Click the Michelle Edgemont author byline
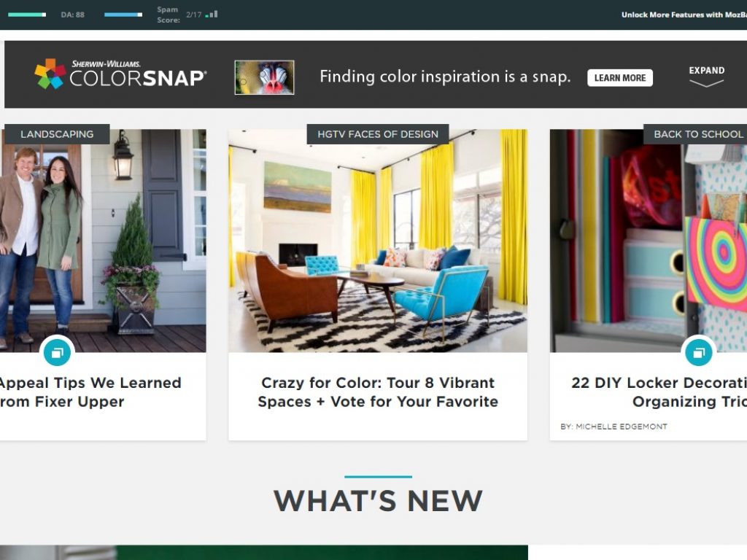The width and height of the screenshot is (747, 560). point(614,427)
